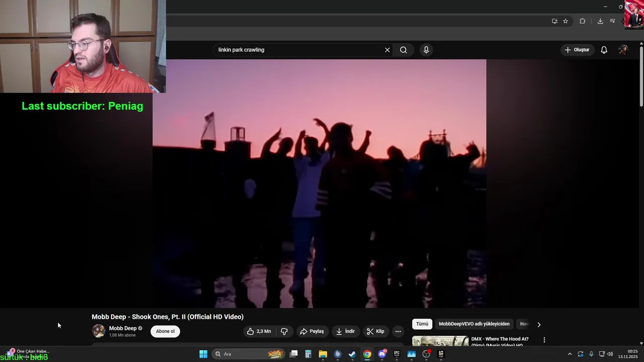Open the DMX Where The Hood At thumbnail
The width and height of the screenshot is (644, 362).
[x=440, y=341]
